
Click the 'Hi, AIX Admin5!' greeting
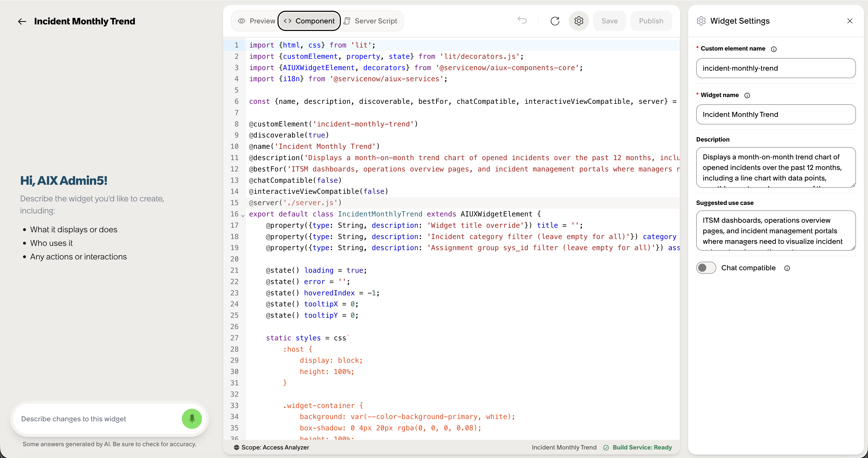click(64, 180)
